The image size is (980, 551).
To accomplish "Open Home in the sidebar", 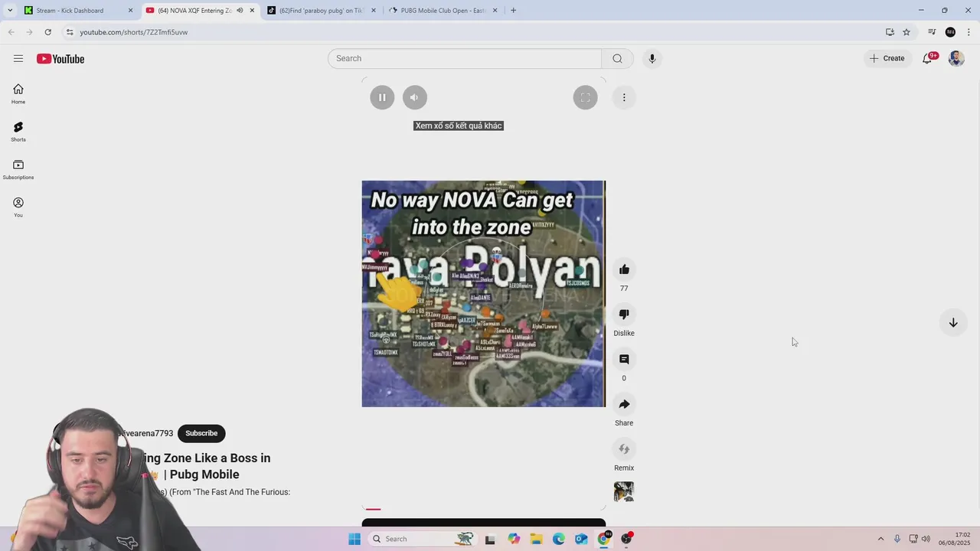I will [18, 94].
